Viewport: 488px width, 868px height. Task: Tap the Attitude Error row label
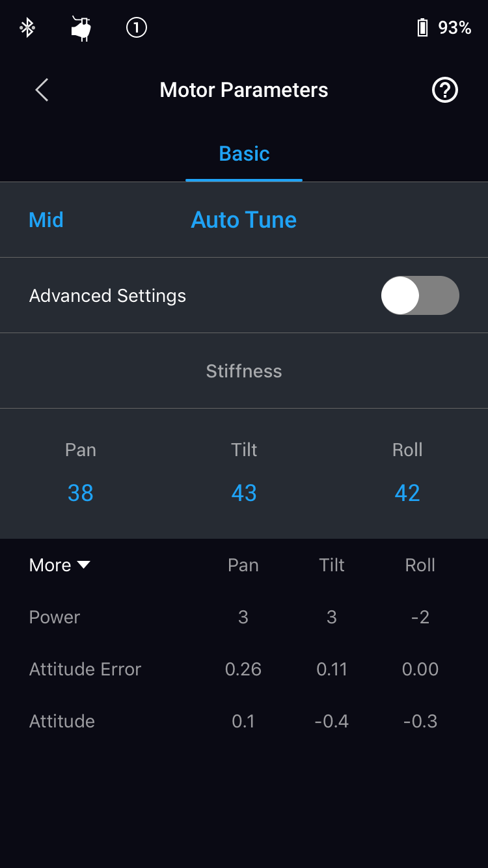85,669
